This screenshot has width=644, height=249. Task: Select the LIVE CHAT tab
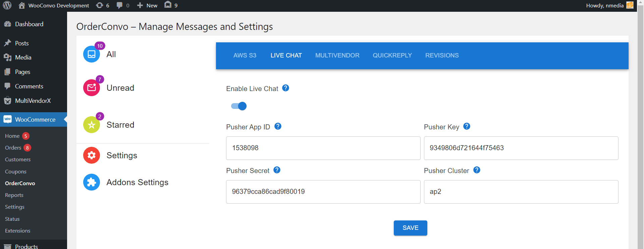(x=286, y=55)
